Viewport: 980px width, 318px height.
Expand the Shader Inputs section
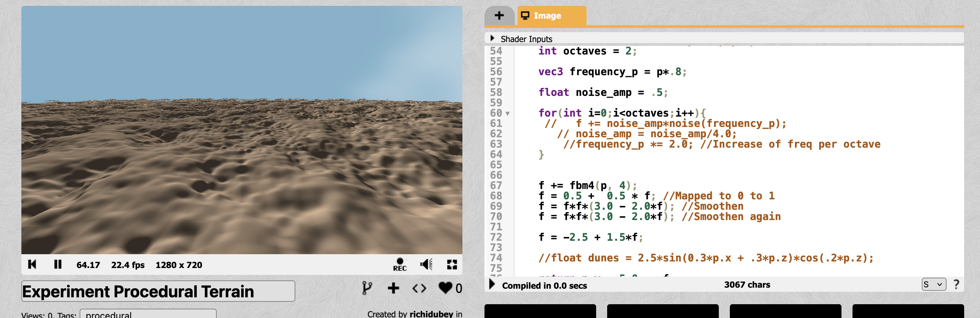[x=492, y=39]
